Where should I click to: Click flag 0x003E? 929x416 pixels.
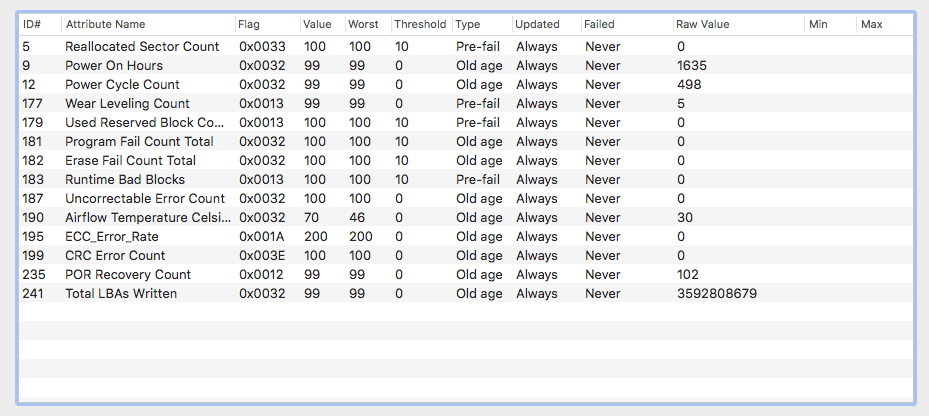(262, 255)
